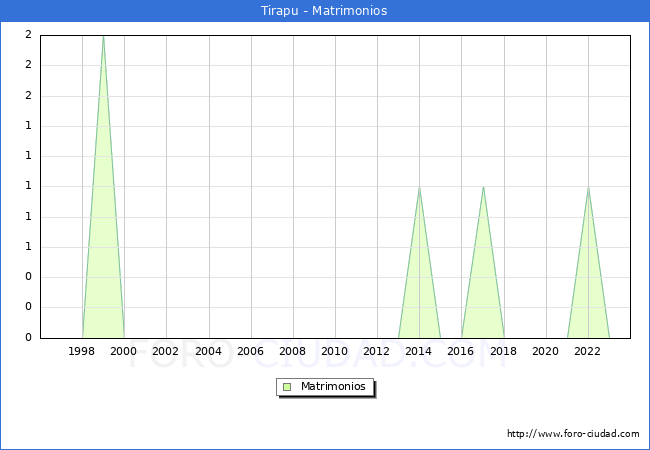The image size is (650, 450).
Task: Select the 2006 x-axis label
Action: (250, 351)
